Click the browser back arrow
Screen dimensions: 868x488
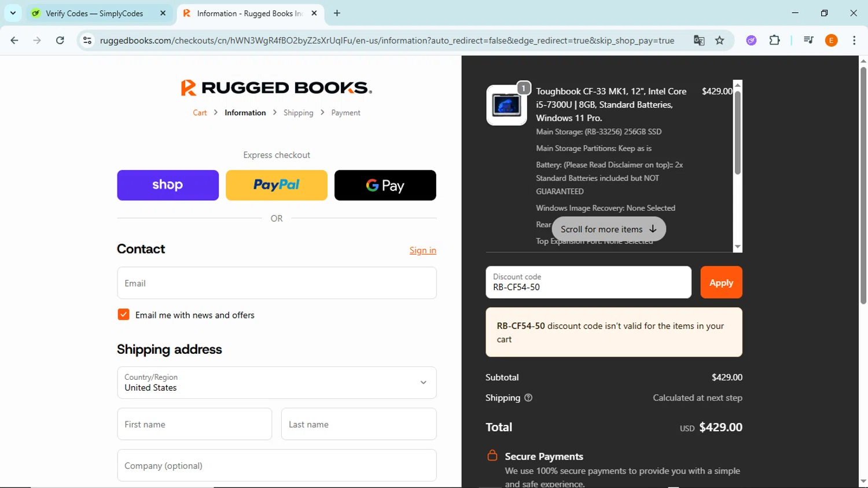point(14,41)
